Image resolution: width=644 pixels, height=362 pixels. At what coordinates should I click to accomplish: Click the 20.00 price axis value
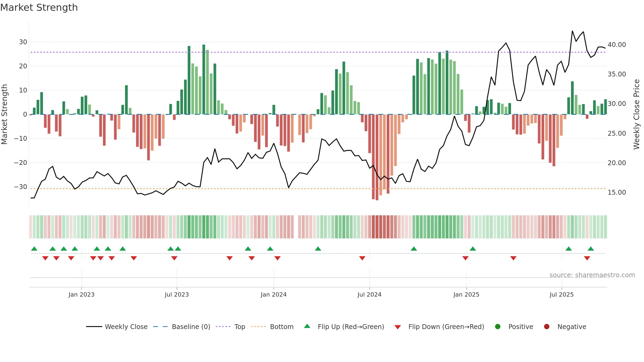point(617,163)
